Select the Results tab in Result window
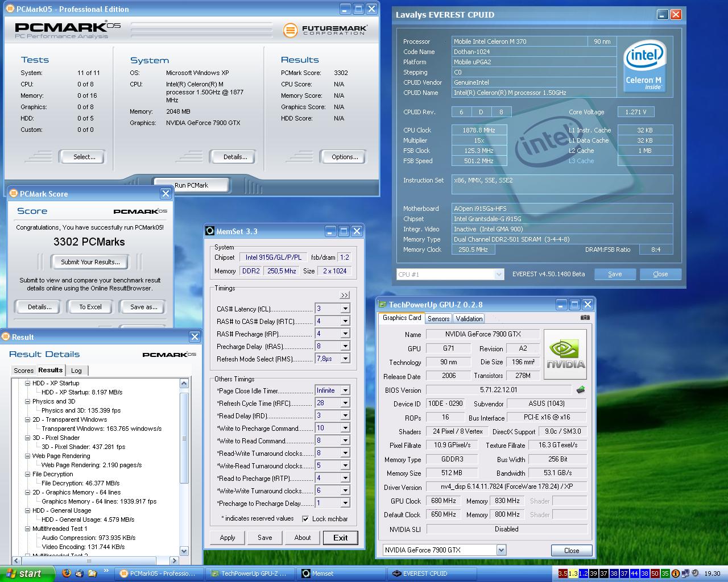This screenshot has width=728, height=582. [x=51, y=369]
